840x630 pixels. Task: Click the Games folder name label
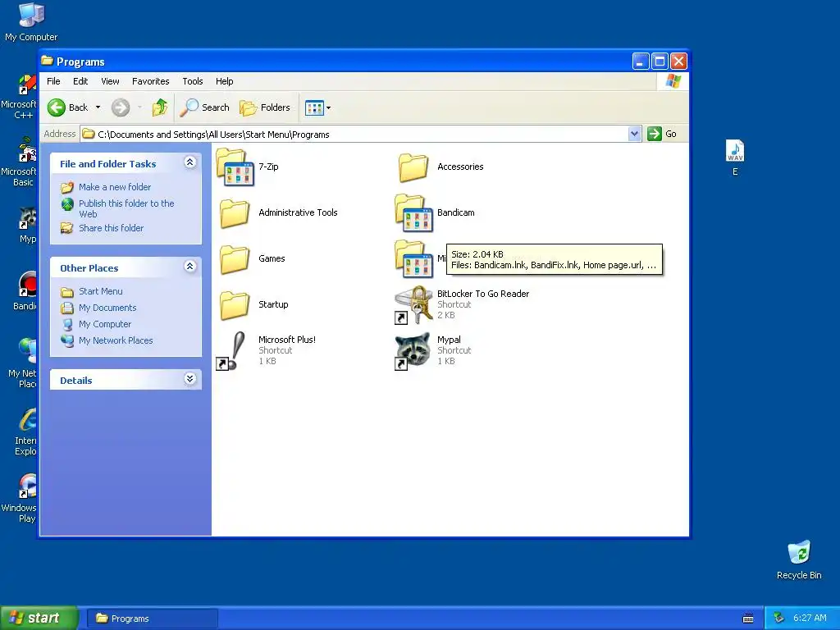tap(272, 258)
